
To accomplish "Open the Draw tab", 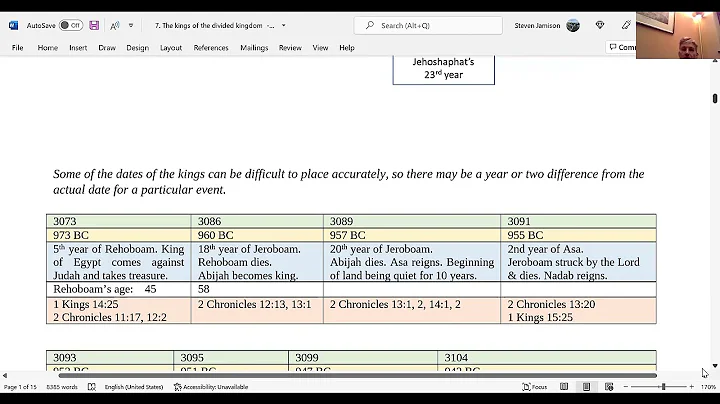I will pos(107,48).
